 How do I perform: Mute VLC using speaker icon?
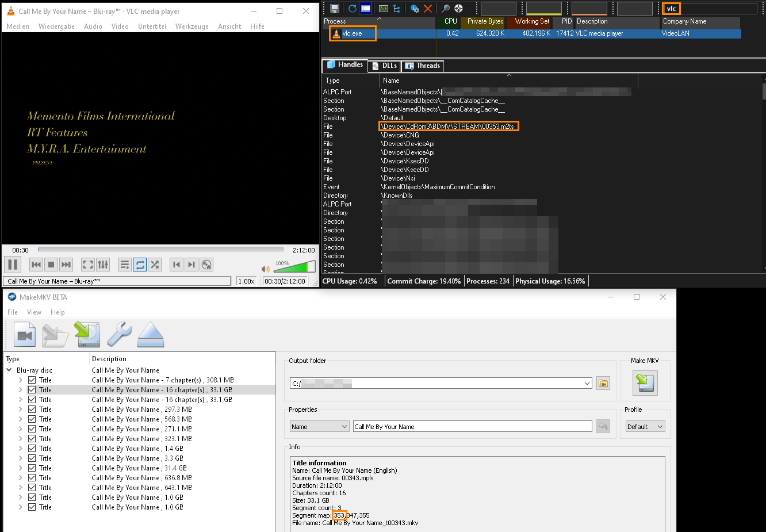pos(265,269)
